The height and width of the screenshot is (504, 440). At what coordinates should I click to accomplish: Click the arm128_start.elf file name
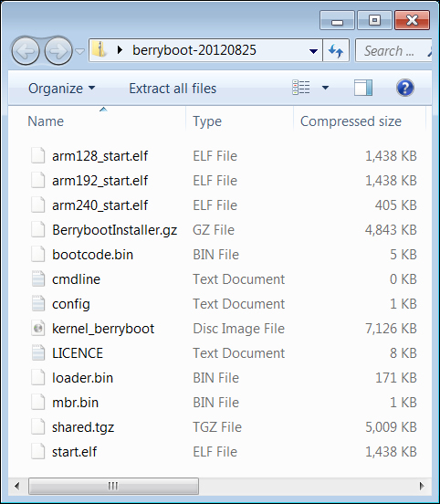100,156
